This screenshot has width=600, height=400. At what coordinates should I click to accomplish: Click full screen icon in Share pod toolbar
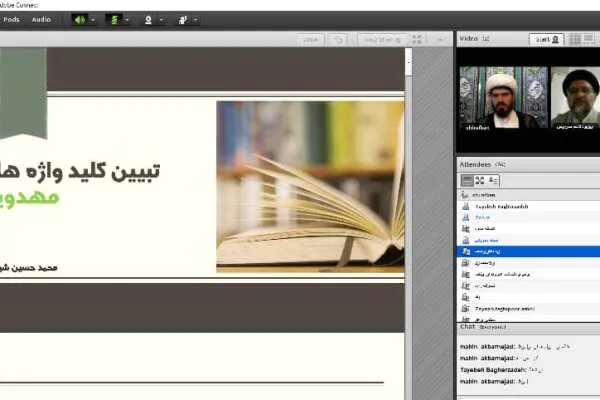[417, 39]
